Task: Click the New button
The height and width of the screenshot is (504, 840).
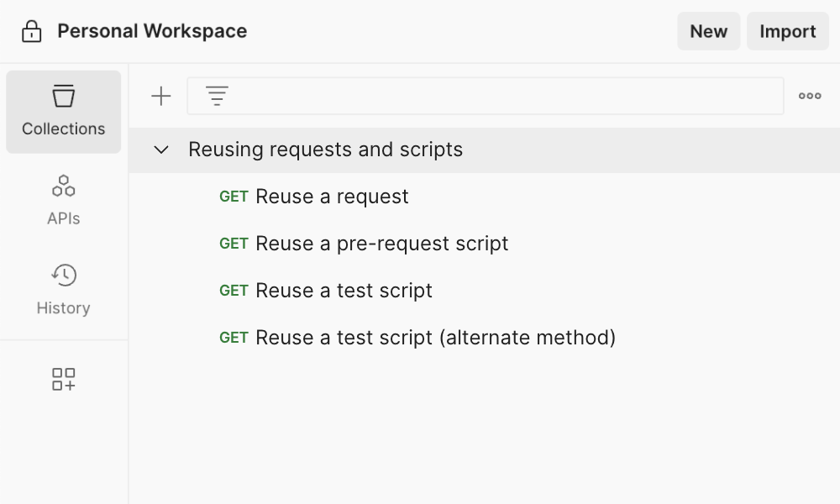Action: (708, 31)
